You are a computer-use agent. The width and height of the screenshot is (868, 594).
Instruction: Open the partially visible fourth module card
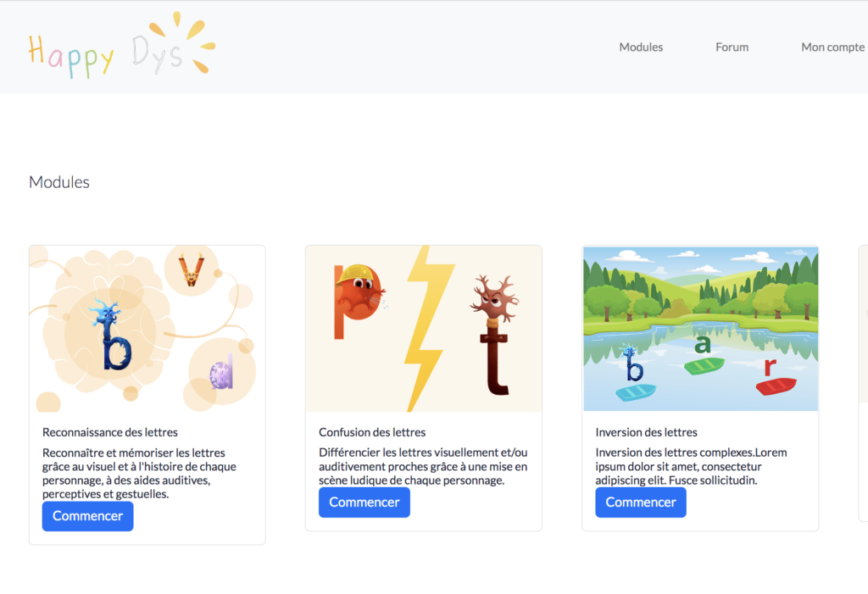point(863,383)
